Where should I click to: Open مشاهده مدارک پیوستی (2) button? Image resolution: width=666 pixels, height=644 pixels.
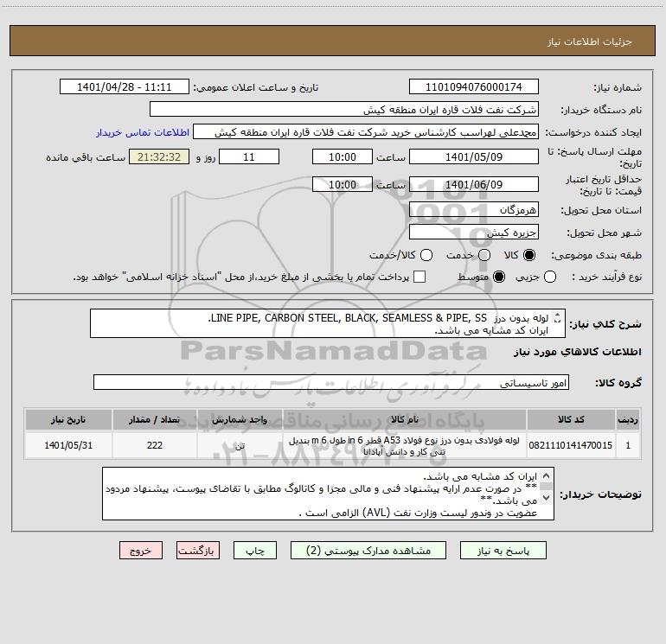[368, 551]
